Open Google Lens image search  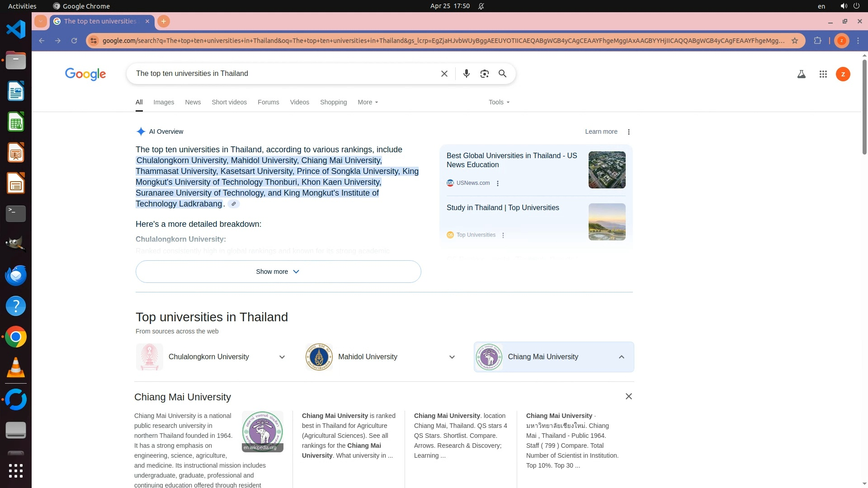click(484, 74)
